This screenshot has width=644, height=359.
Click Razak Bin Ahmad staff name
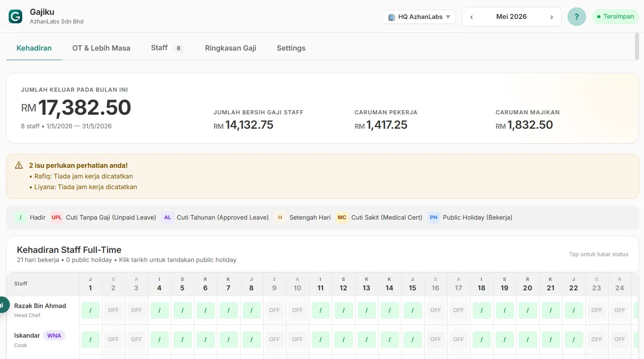point(40,306)
